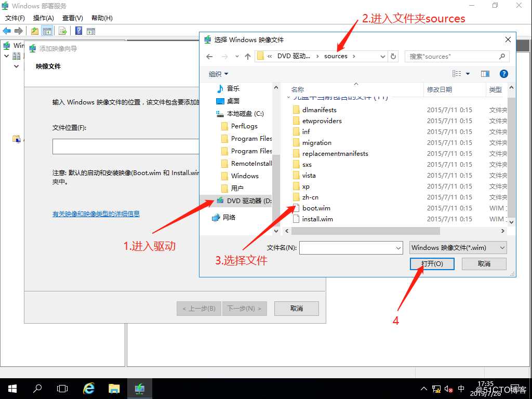
Task: Open the blue help icon in the file dialog
Action: coord(503,74)
